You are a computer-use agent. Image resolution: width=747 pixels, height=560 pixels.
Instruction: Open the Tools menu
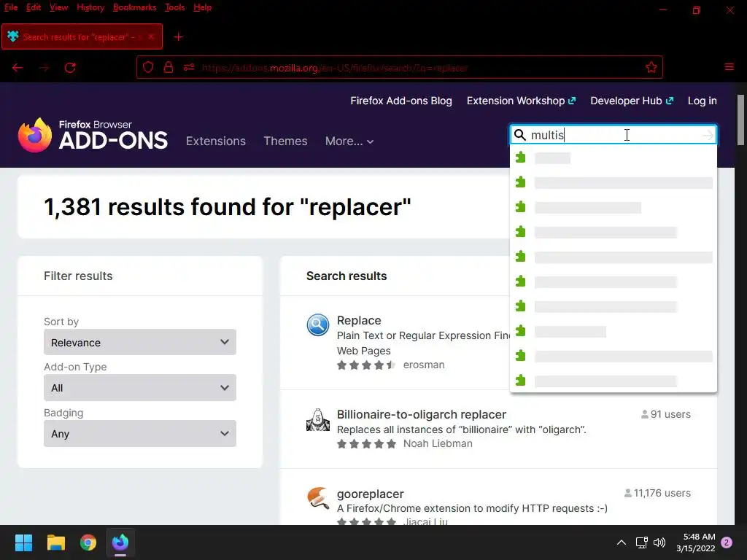(x=174, y=7)
